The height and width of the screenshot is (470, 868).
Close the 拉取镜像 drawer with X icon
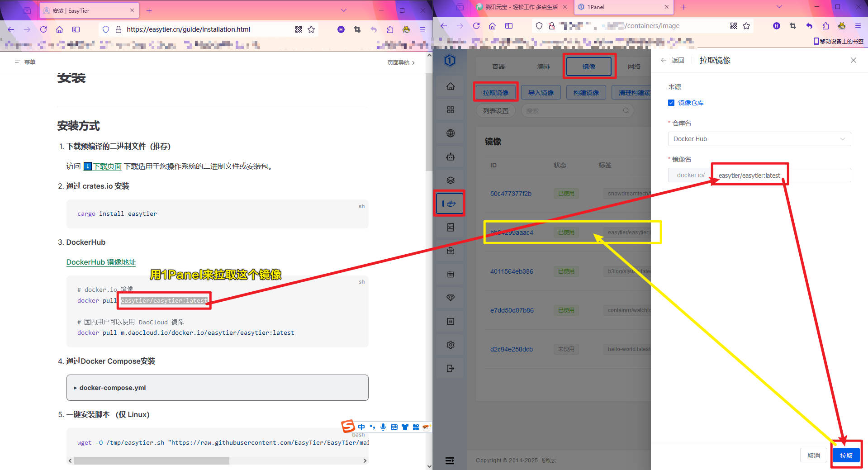(853, 60)
